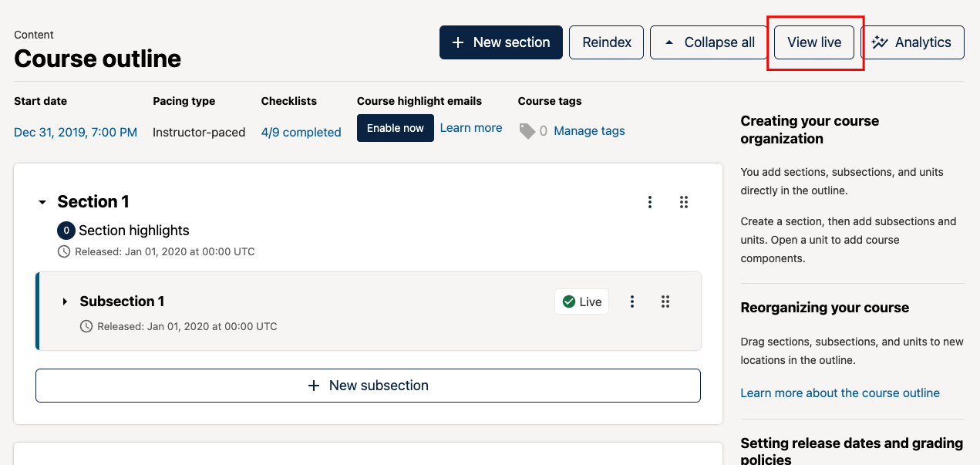This screenshot has height=465, width=980.
Task: Open course Analytics
Action: pyautogui.click(x=912, y=42)
